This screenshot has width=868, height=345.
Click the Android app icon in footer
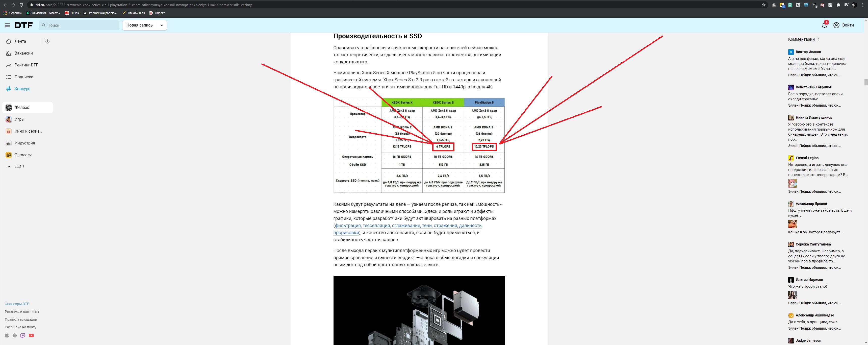coord(14,335)
